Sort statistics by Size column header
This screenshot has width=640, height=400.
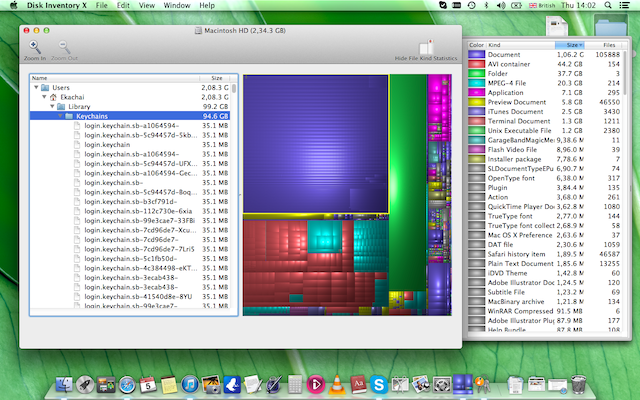(570, 45)
